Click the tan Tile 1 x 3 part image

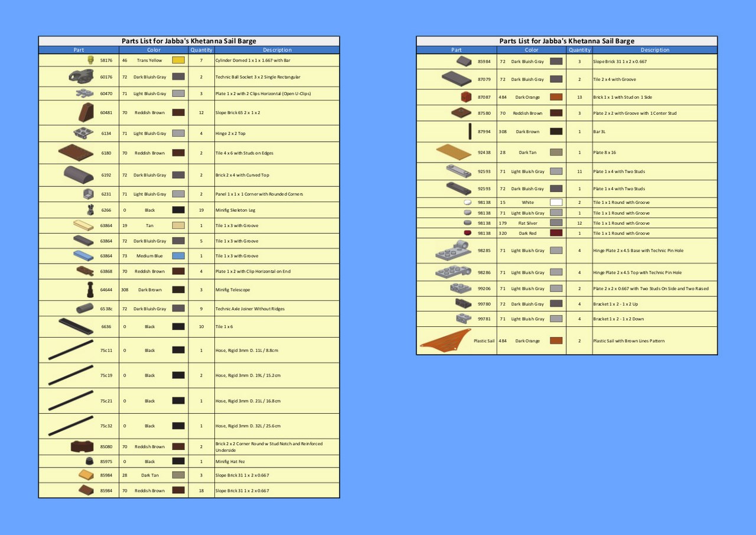83,225
